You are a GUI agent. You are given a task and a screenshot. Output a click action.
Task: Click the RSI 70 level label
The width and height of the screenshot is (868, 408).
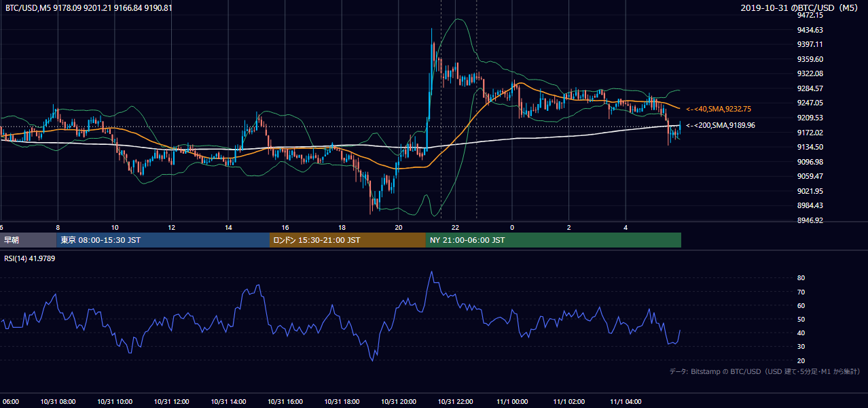click(801, 292)
